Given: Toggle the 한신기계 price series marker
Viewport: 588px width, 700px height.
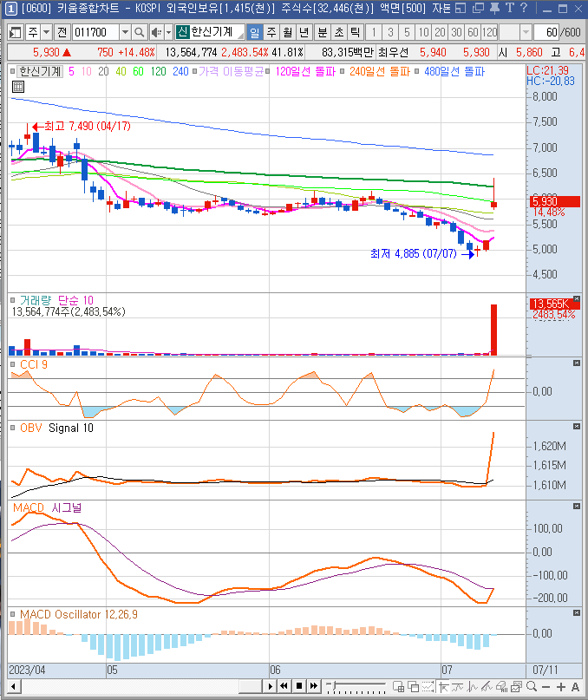Looking at the screenshot, I should click(12, 71).
